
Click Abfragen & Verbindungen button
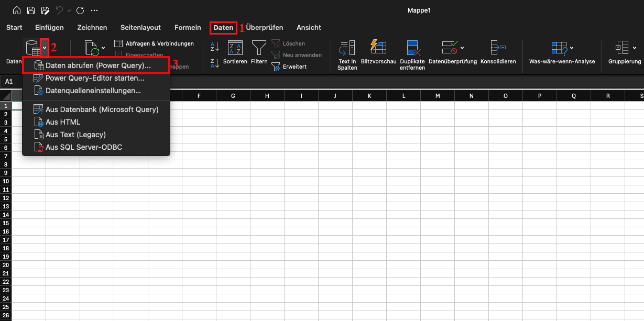pyautogui.click(x=155, y=43)
